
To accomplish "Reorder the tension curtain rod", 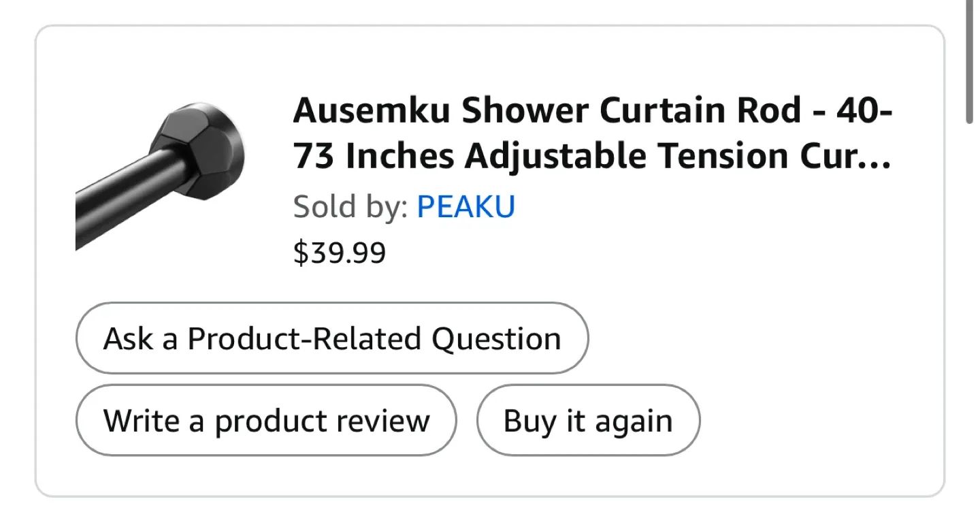I will pyautogui.click(x=588, y=420).
